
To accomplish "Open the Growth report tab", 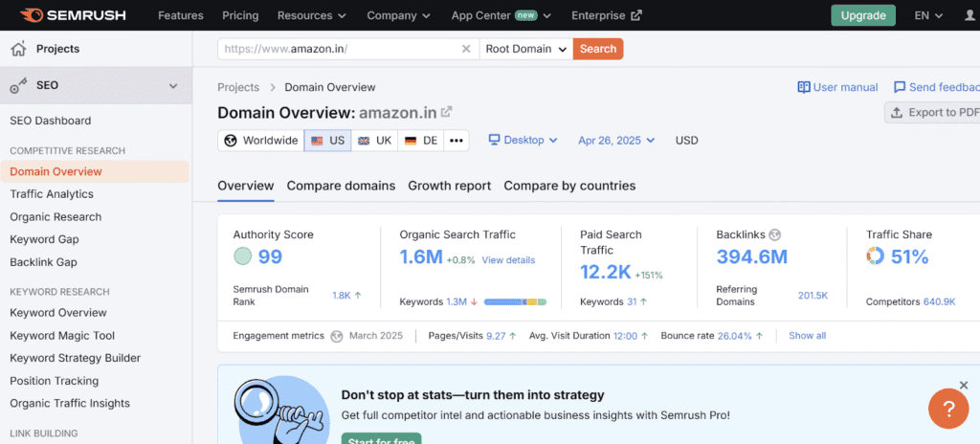I will pos(449,186).
